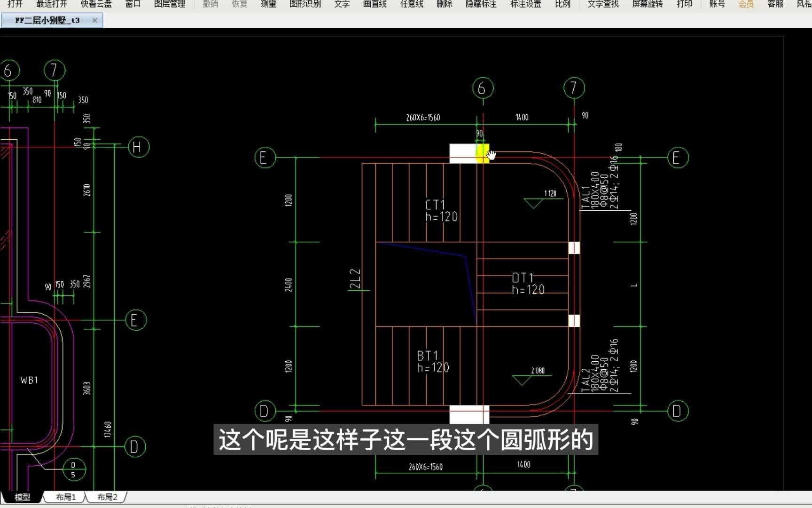Image resolution: width=812 pixels, height=508 pixels.
Task: Open the 窗口 window menu
Action: (x=133, y=4)
